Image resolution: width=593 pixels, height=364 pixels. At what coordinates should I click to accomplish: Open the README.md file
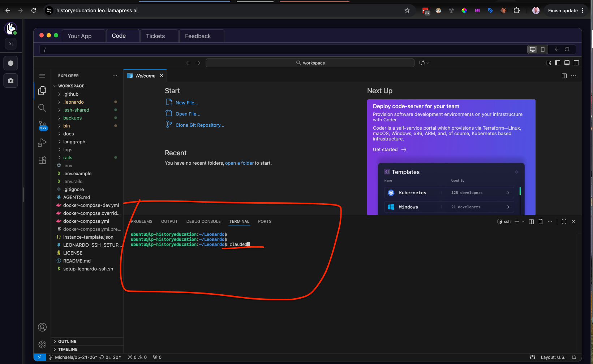click(77, 261)
